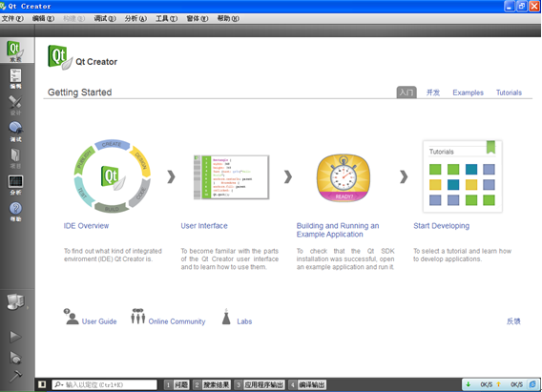Image resolution: width=542 pixels, height=392 pixels.
Task: Click the IDE Overview cycle graphic
Action: pyautogui.click(x=113, y=176)
